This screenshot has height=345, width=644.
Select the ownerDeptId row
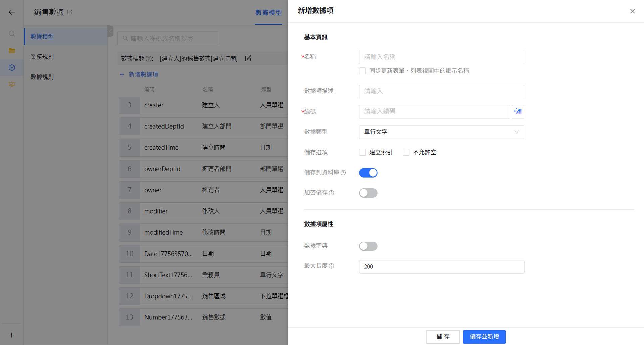pos(203,169)
